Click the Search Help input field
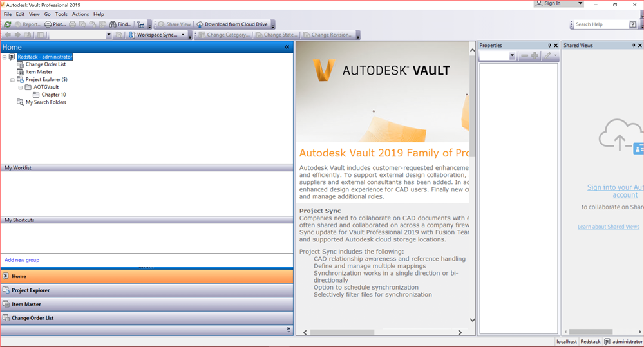Screen dimensions: 644x347 600,24
